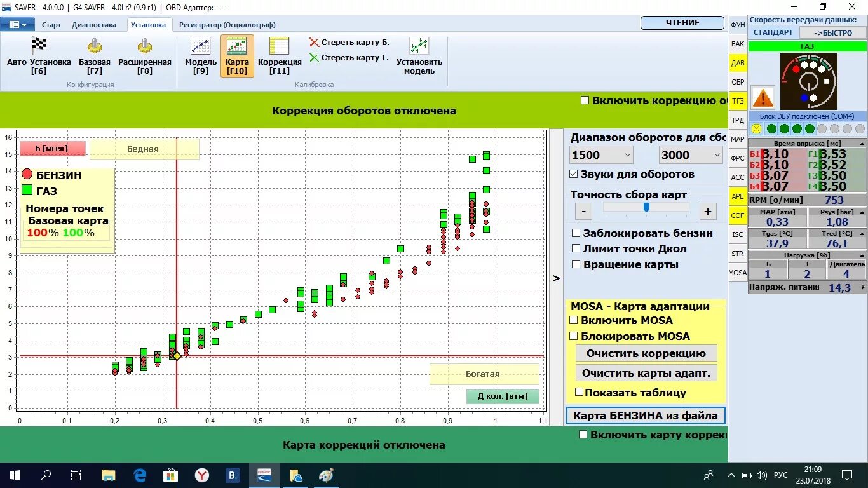Select ->БЫСТРО data speed button
The height and width of the screenshot is (488, 868).
(833, 32)
